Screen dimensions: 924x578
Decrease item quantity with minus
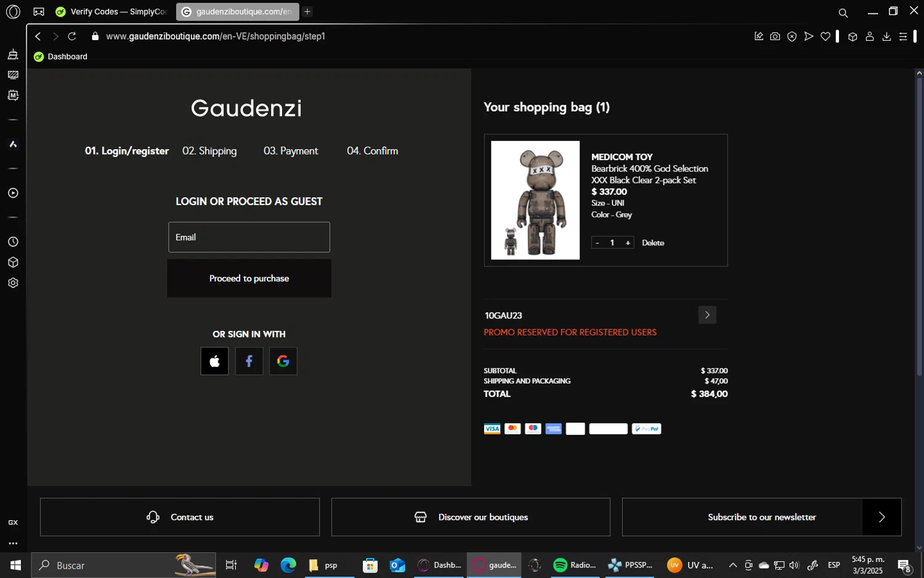pos(597,243)
